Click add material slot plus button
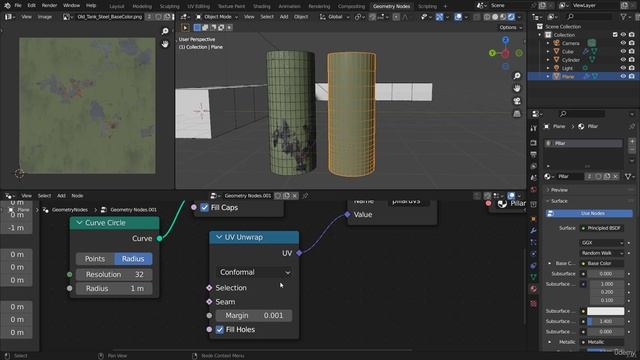Screen dimensions: 640x360 (x=632, y=141)
